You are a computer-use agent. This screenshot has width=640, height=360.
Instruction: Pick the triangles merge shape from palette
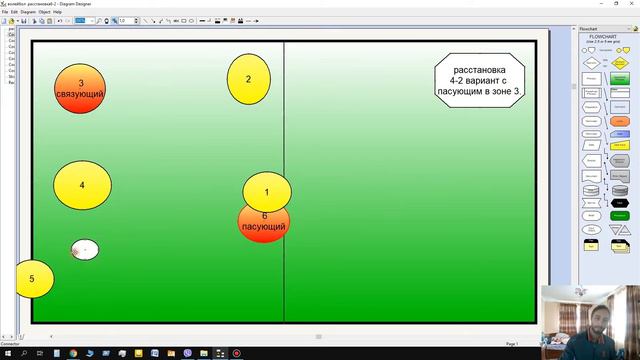point(620,230)
